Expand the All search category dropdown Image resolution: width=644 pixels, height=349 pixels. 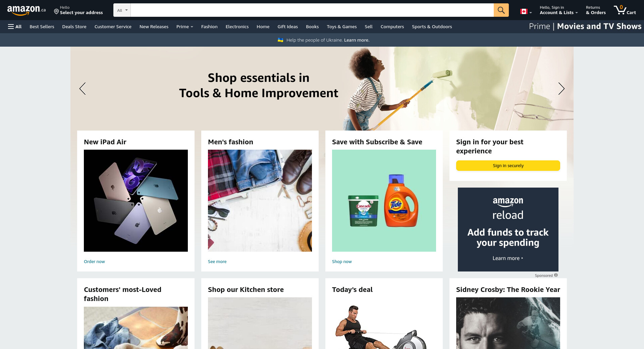pyautogui.click(x=122, y=10)
